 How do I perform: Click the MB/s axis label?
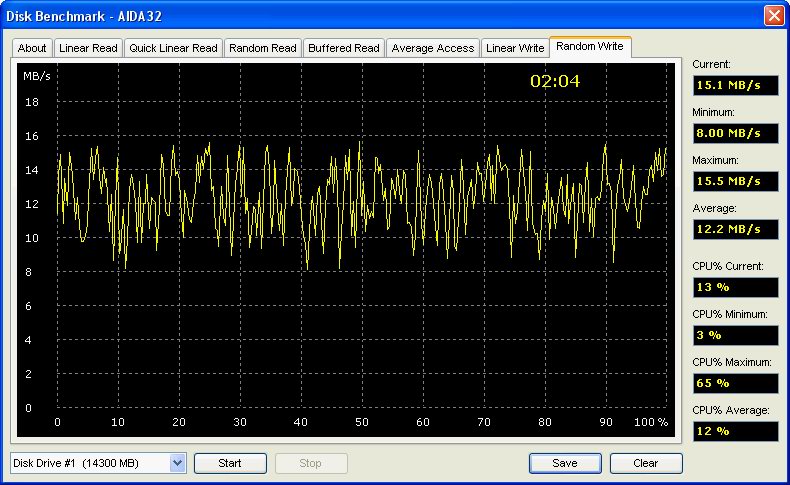(37, 77)
